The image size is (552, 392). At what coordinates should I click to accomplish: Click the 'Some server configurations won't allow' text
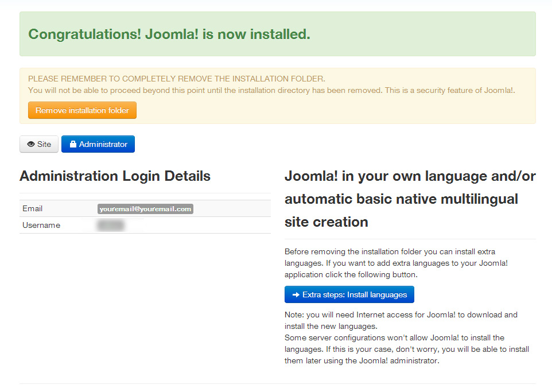[407, 349]
